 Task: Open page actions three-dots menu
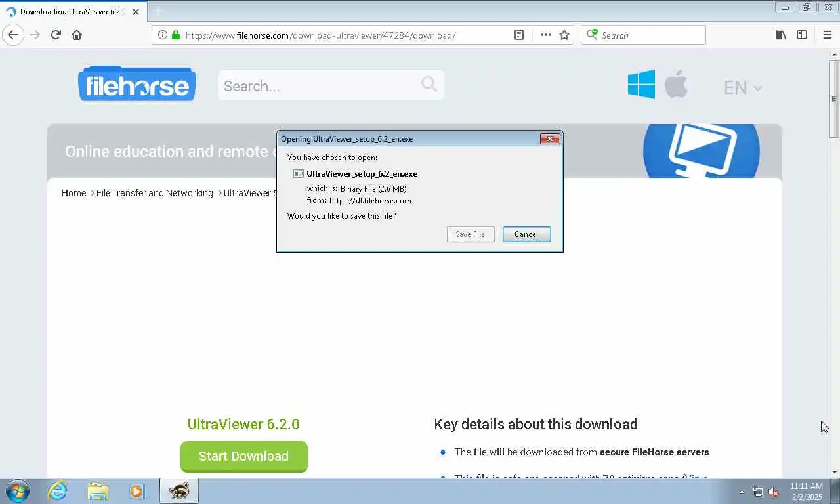(545, 35)
